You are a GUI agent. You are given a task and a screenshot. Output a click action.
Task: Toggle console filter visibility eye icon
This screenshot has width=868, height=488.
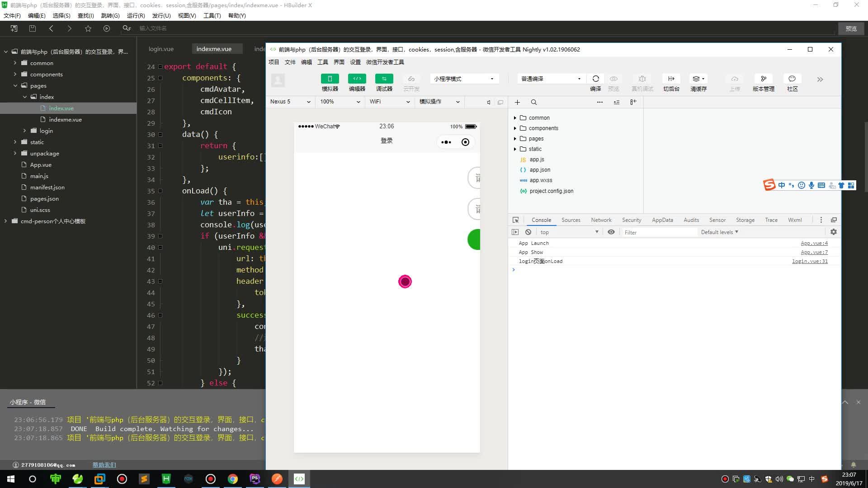[611, 232]
